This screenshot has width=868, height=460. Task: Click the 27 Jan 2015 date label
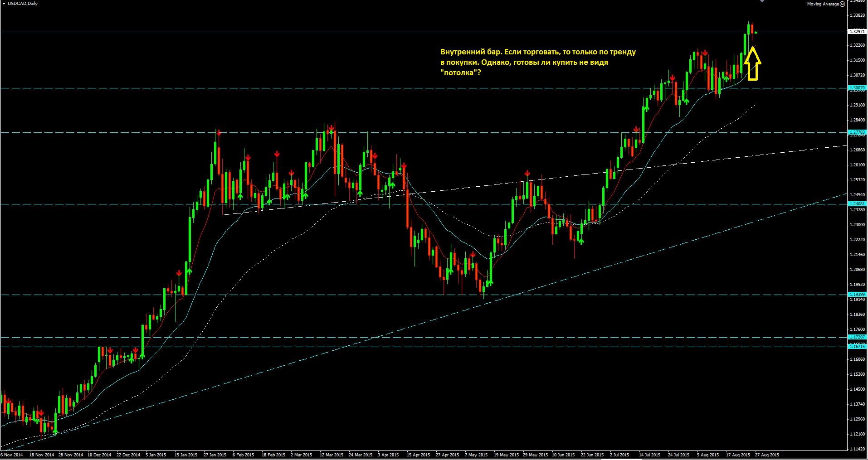[215, 455]
